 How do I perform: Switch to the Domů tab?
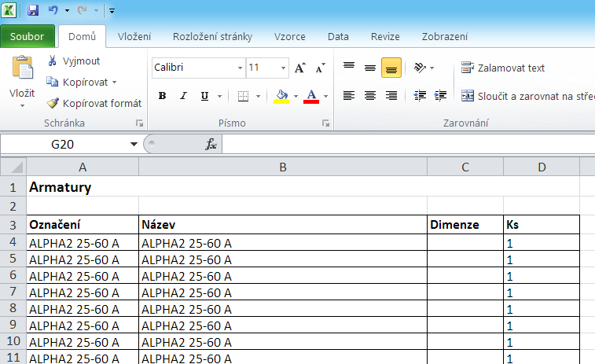pyautogui.click(x=82, y=36)
